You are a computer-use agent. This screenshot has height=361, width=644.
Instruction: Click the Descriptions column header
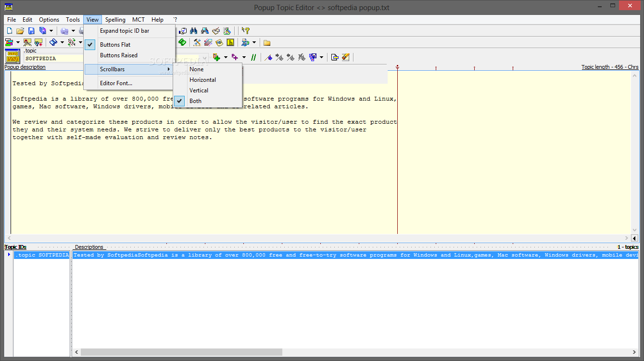click(x=89, y=247)
